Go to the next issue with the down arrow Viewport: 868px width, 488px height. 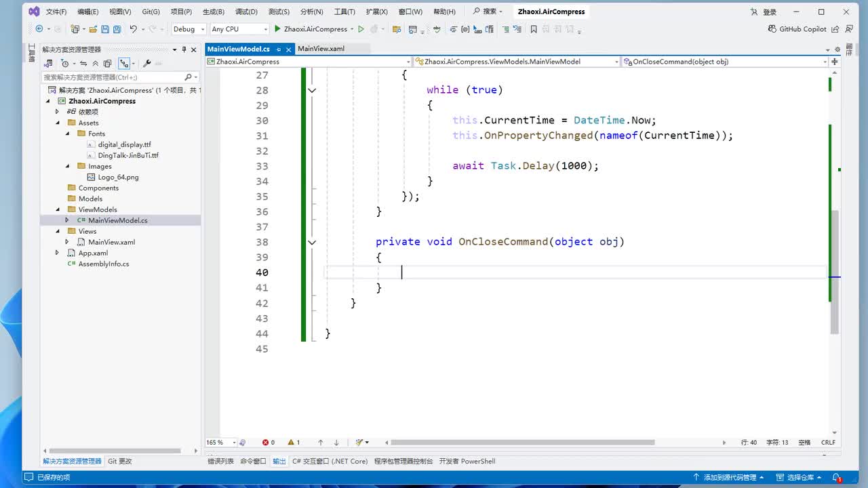pyautogui.click(x=336, y=443)
